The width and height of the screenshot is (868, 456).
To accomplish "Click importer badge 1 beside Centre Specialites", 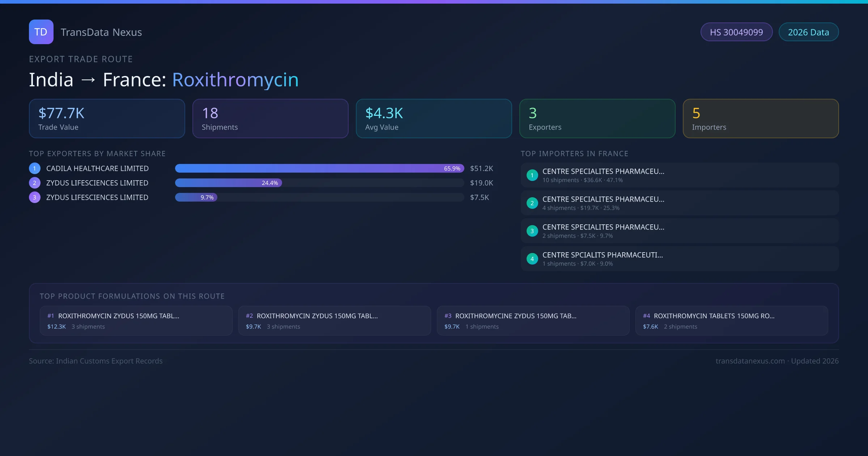I will (532, 175).
